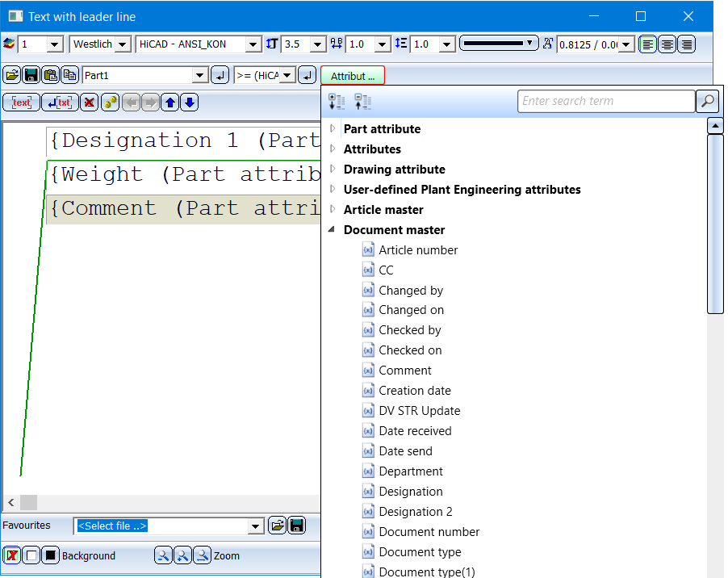Toggle center text alignment
This screenshot has height=578, width=728.
coord(667,44)
